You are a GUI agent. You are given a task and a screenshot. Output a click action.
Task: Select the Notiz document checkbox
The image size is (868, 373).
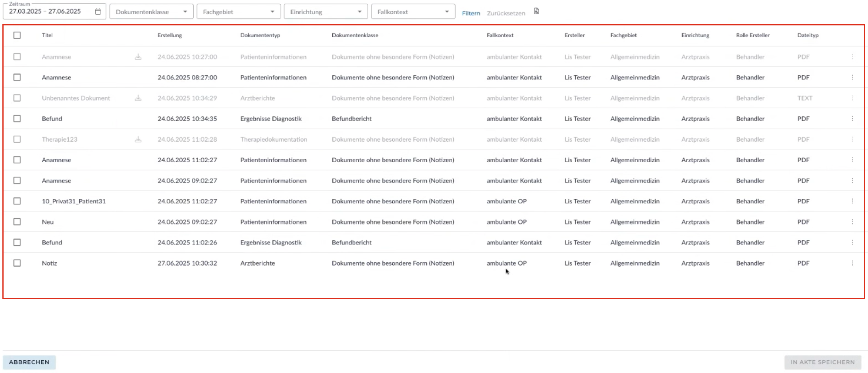(17, 263)
